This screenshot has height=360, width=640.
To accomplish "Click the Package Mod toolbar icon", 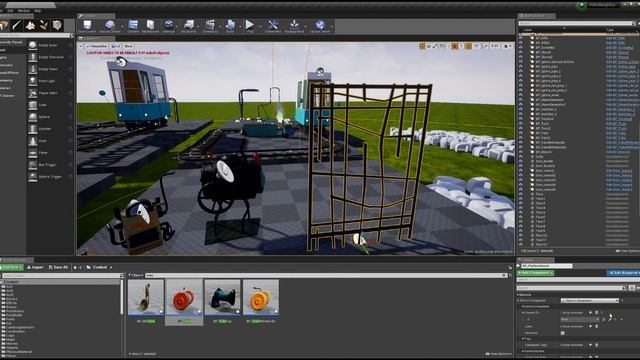I will coord(294,25).
